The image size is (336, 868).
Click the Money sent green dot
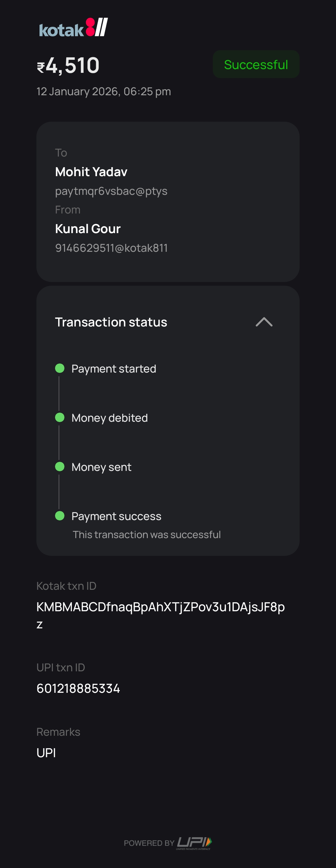pyautogui.click(x=60, y=467)
